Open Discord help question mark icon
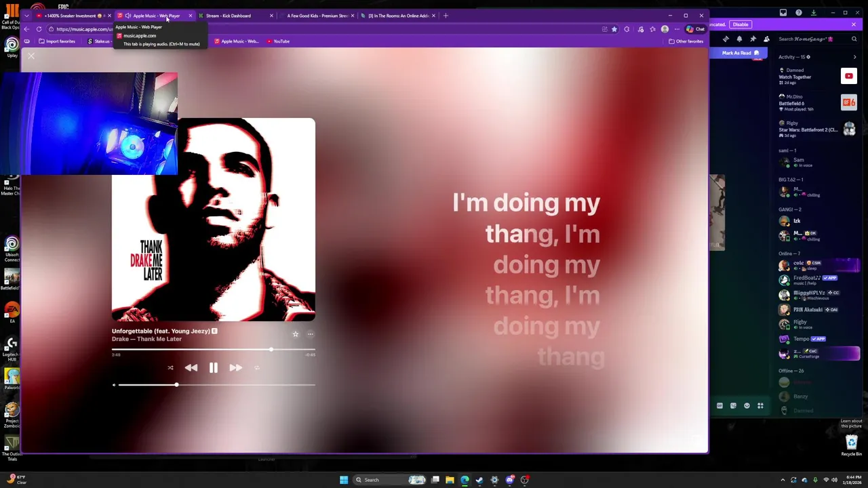 [x=798, y=12]
